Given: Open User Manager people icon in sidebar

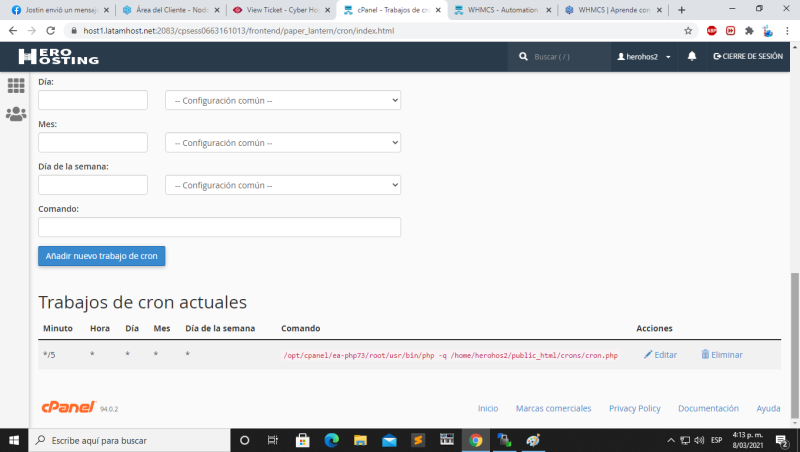Looking at the screenshot, I should tap(16, 114).
